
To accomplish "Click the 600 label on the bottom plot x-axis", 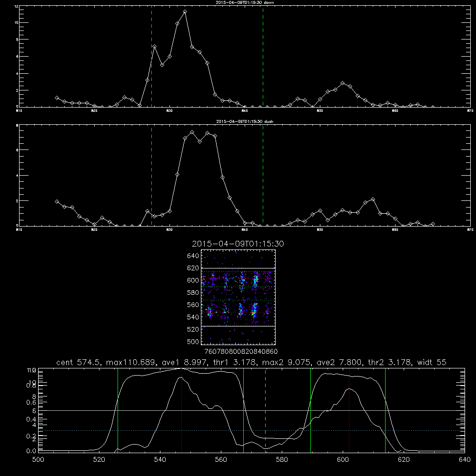I will (x=343, y=460).
